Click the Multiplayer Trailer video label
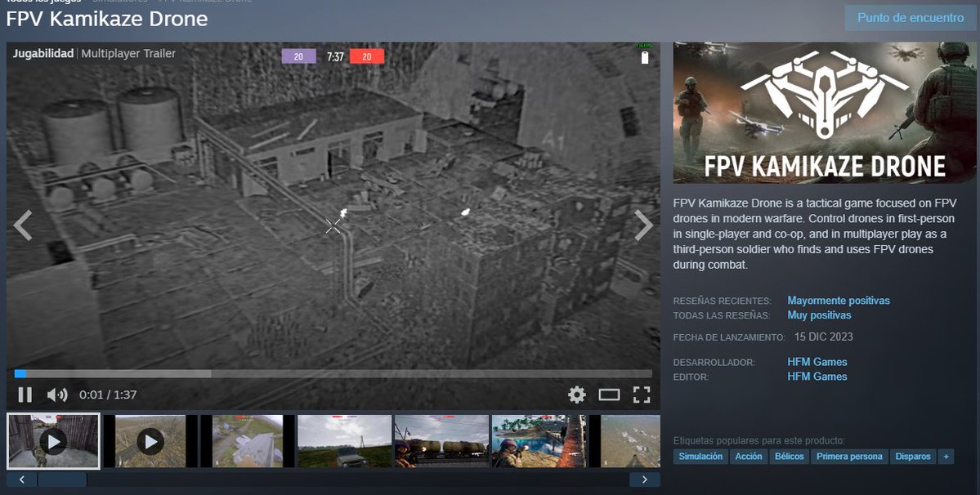The height and width of the screenshot is (495, 980). [x=128, y=54]
